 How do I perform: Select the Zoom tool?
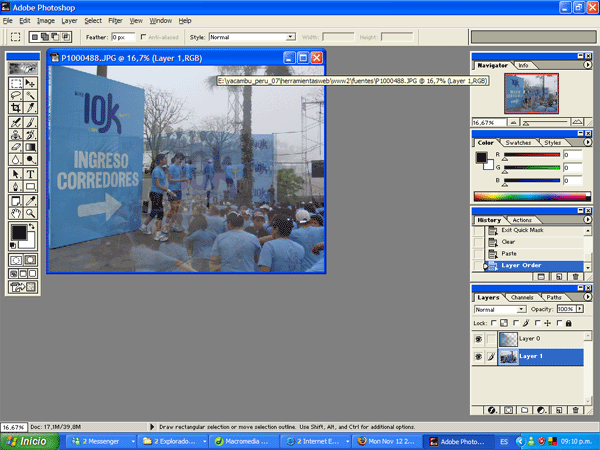tap(30, 213)
